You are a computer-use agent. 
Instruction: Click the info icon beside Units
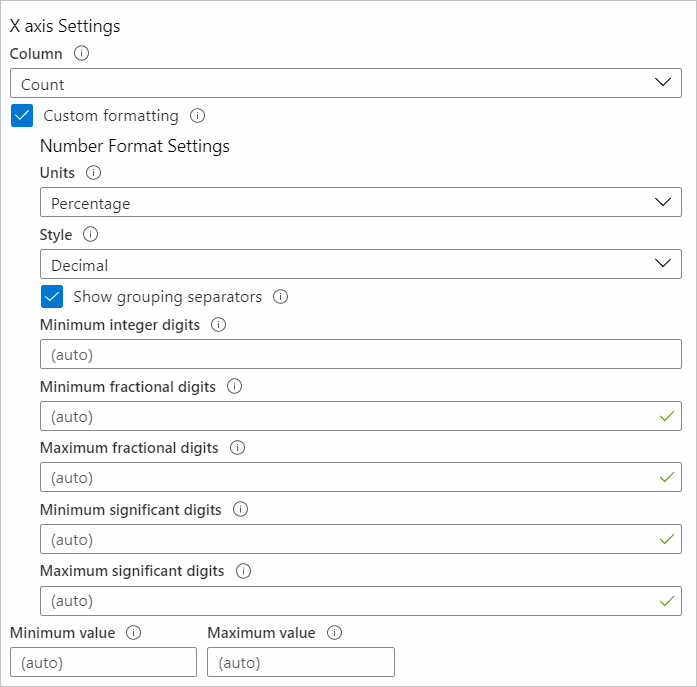[x=94, y=173]
